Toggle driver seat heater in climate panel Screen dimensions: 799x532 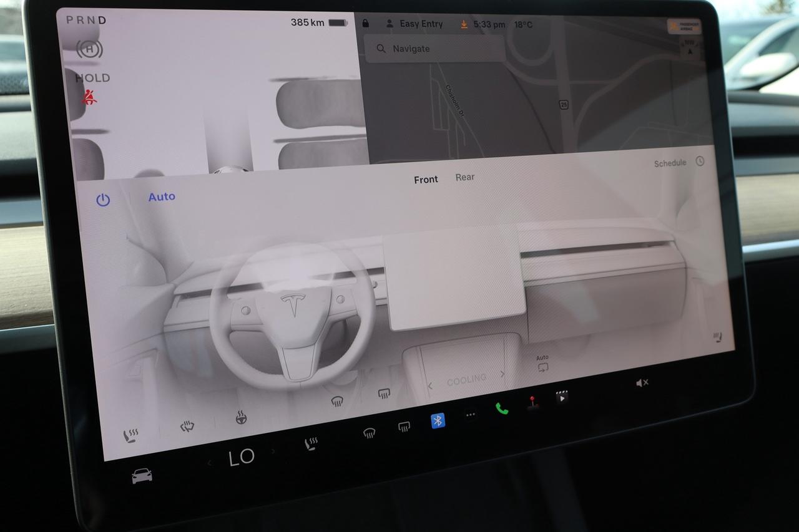tap(130, 435)
